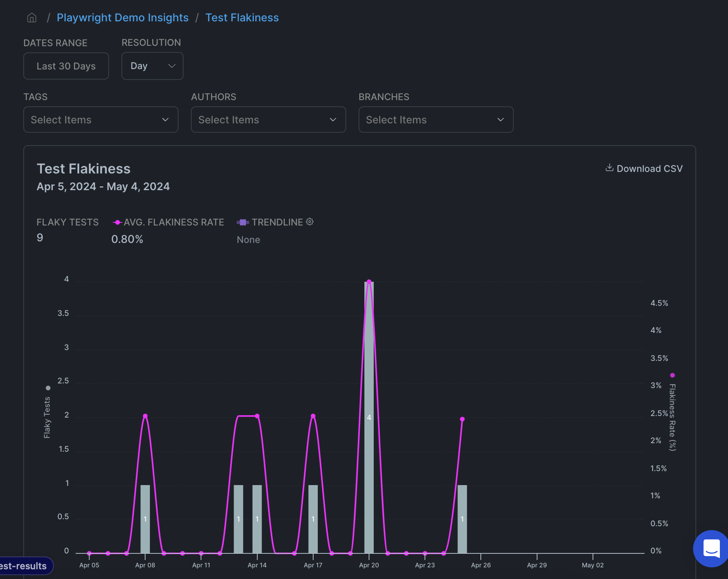The width and height of the screenshot is (728, 579).
Task: Toggle the Flaky Tests series in the legend
Action: coord(68,222)
